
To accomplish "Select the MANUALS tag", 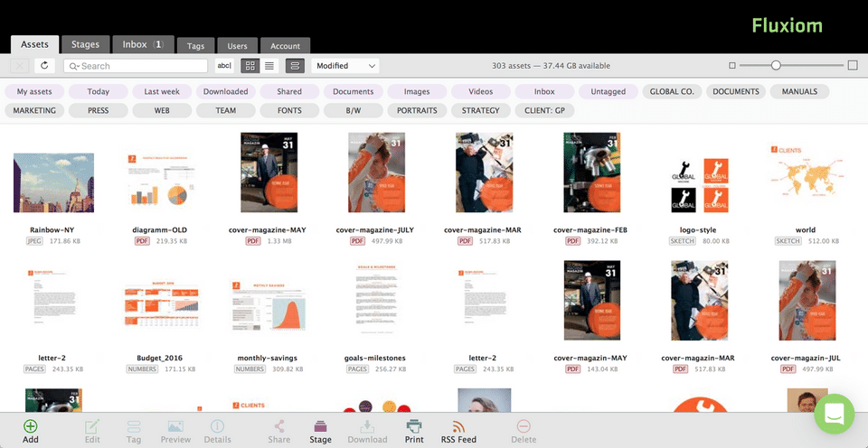I will click(799, 92).
